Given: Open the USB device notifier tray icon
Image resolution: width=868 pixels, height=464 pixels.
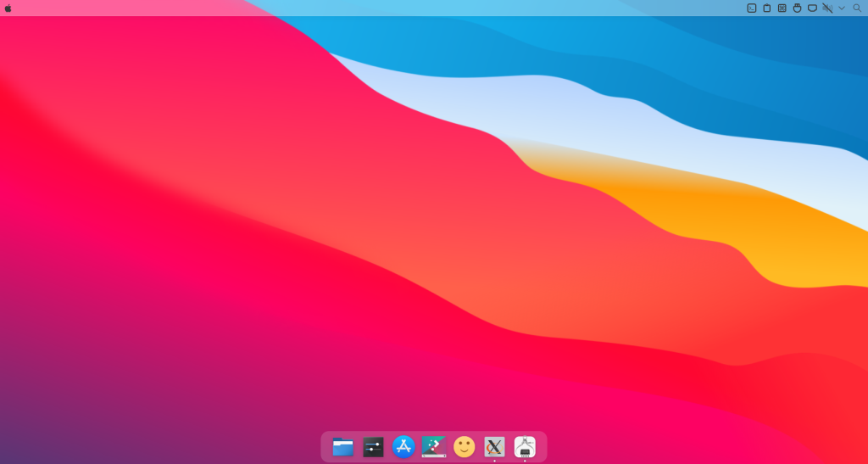Looking at the screenshot, I should tap(797, 8).
